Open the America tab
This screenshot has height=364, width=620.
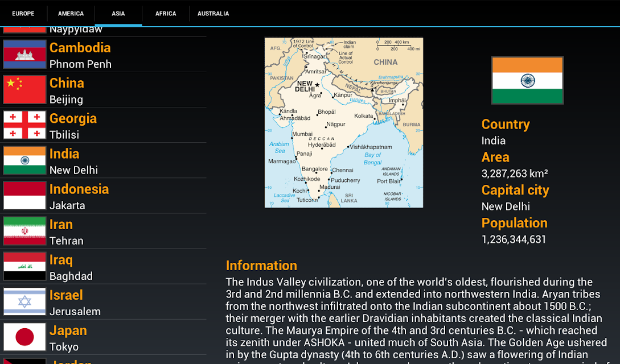[x=71, y=14]
